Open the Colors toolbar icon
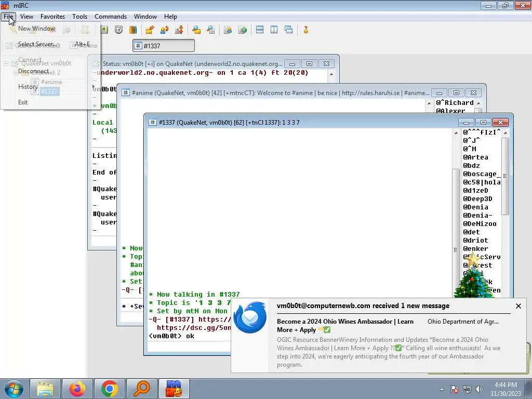 click(x=133, y=30)
